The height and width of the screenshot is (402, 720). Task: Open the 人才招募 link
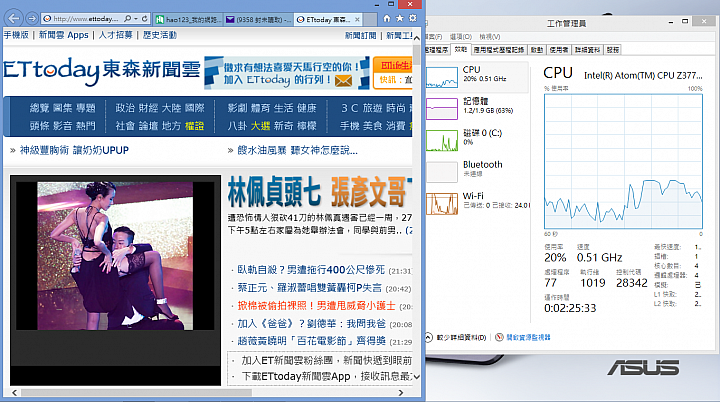pos(115,35)
